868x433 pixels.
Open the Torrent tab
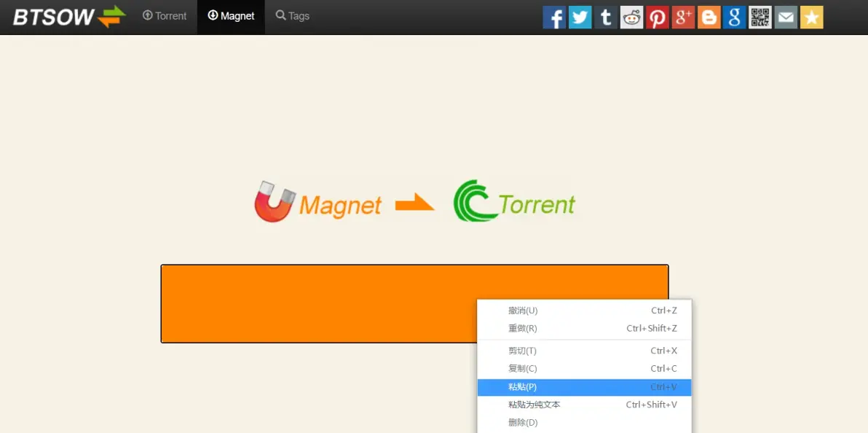(x=165, y=16)
